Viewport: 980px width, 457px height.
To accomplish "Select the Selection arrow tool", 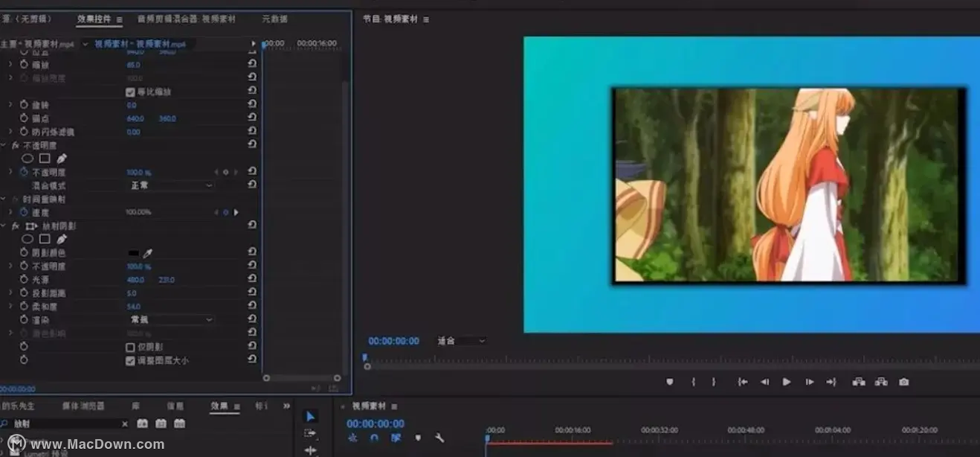I will click(310, 416).
